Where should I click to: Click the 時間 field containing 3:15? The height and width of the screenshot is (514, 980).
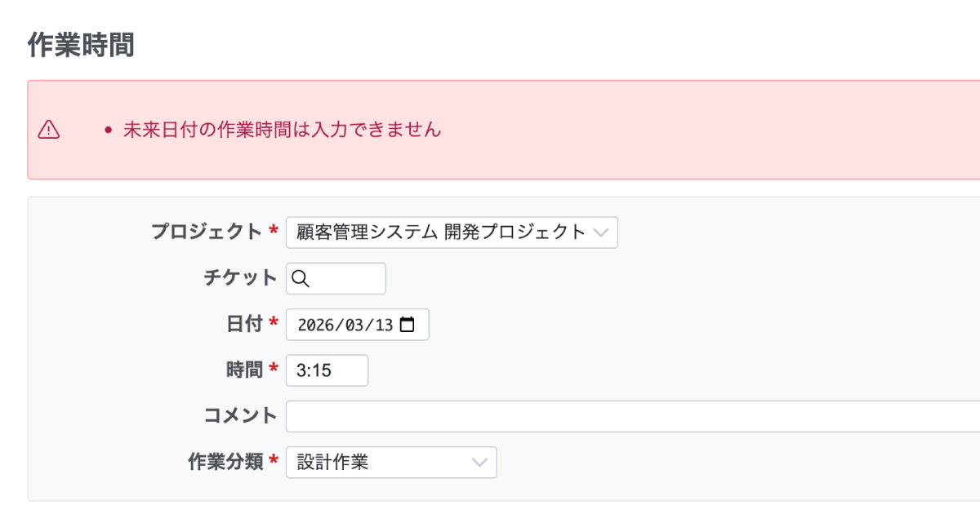327,370
